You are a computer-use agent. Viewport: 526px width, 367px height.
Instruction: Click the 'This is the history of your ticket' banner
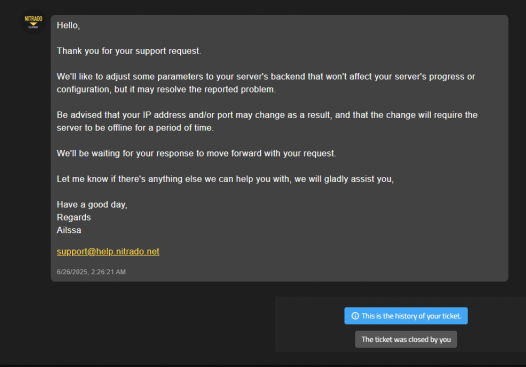(x=406, y=316)
